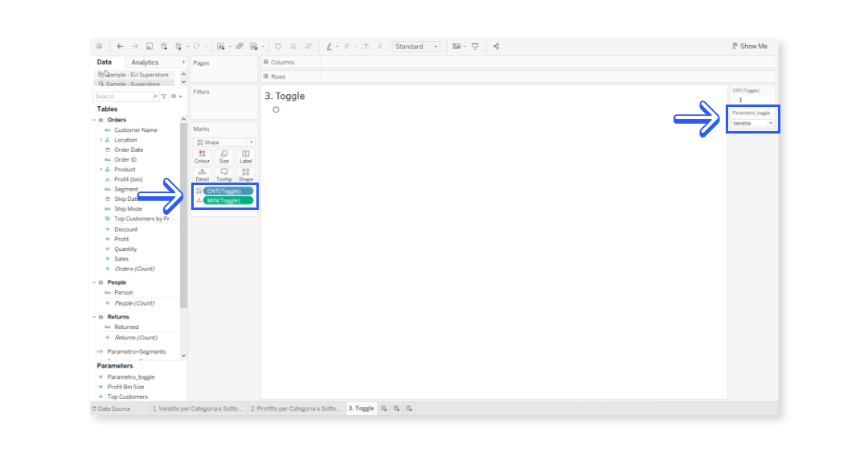Open the Tooltip marks card
This screenshot has height=452, width=868.
[223, 175]
